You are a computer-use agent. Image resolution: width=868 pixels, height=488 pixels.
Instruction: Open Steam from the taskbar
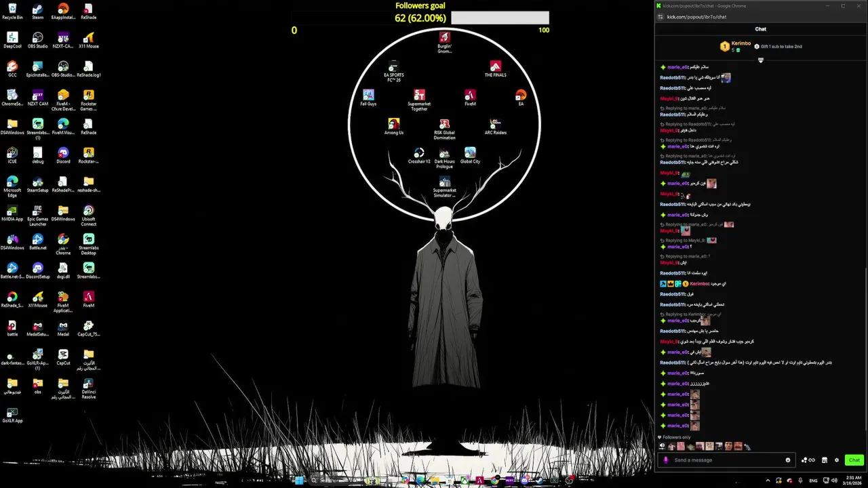click(x=539, y=481)
